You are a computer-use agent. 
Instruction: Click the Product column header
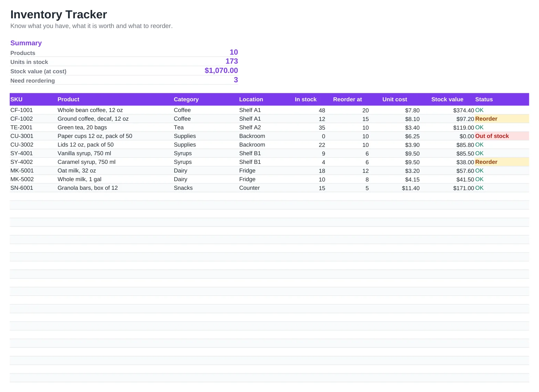point(68,99)
